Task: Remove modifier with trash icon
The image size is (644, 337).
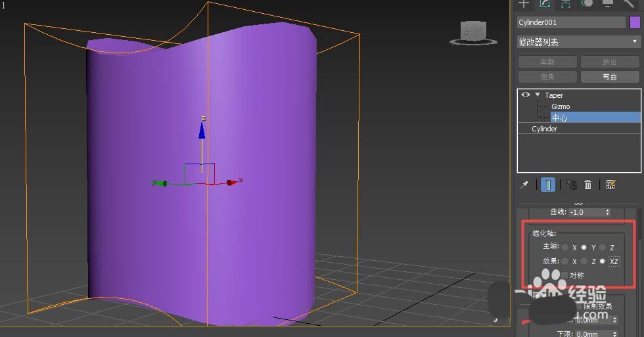Action: click(587, 185)
